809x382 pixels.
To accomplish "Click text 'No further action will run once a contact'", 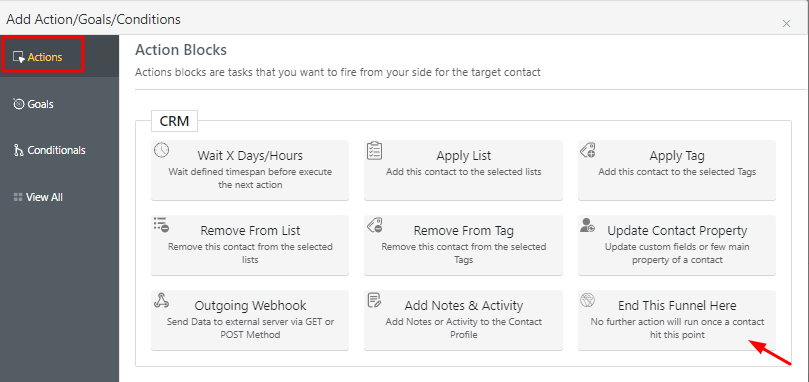I will pyautogui.click(x=677, y=322).
